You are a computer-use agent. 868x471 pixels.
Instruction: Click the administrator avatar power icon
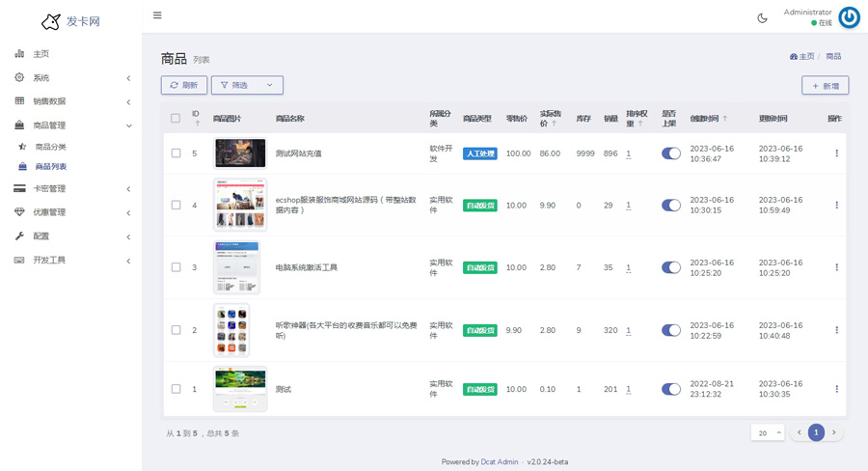849,17
